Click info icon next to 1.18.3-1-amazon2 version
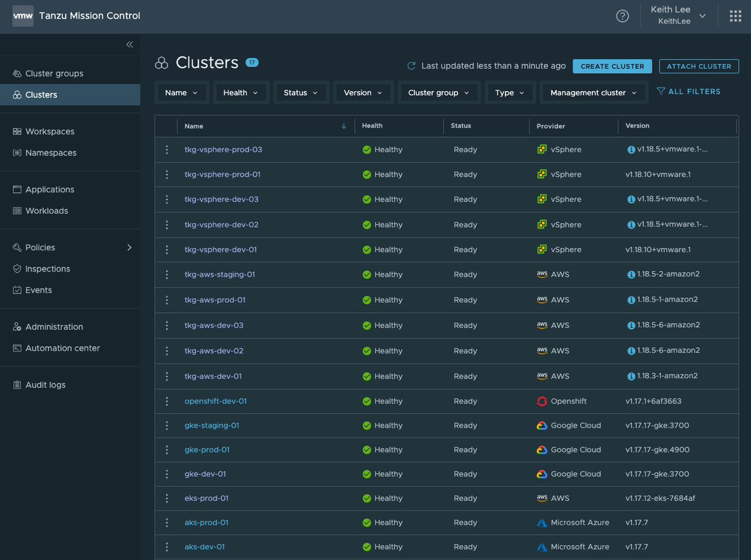Screen dimensions: 751x560 pos(631,376)
